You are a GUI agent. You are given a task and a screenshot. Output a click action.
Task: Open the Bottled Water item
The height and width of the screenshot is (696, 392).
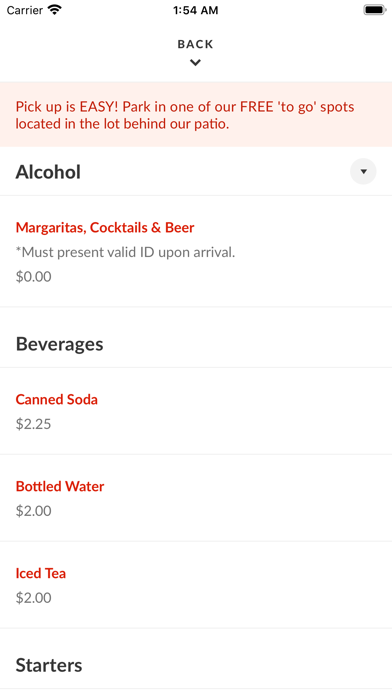60,486
